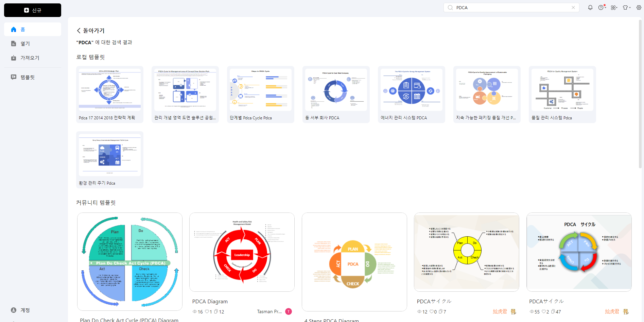Like the PDCAサイクル with 12 views
This screenshot has width=644, height=322.
coord(431,311)
